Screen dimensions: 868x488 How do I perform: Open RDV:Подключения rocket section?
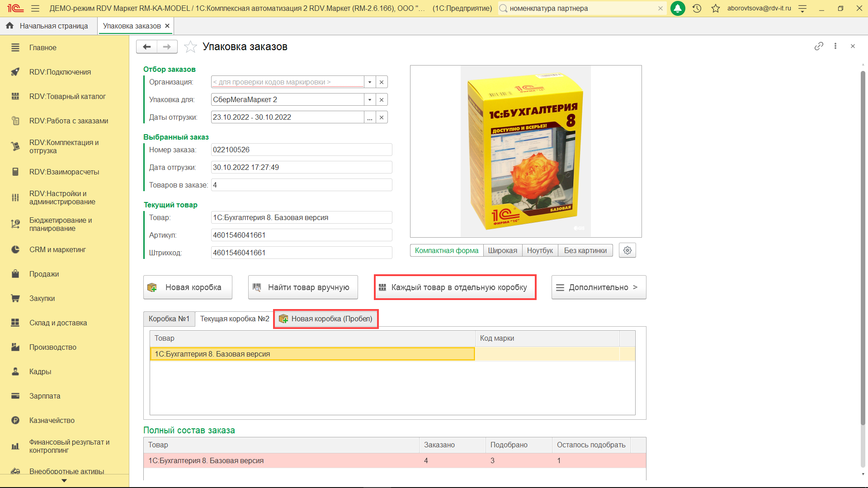click(x=60, y=72)
